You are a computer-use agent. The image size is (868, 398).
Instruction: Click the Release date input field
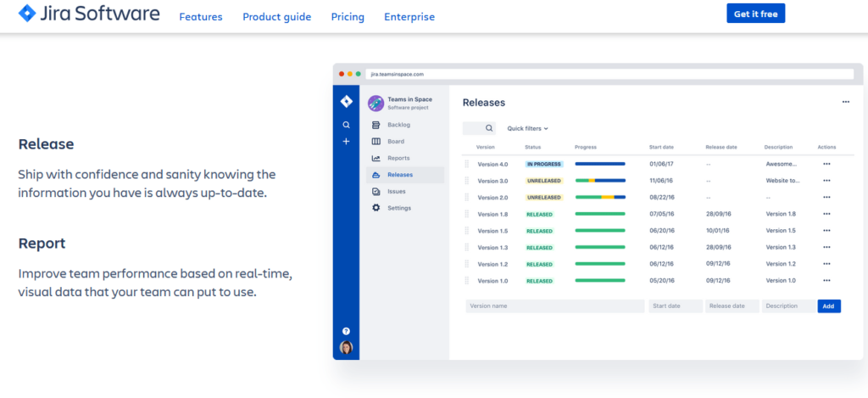tap(732, 306)
